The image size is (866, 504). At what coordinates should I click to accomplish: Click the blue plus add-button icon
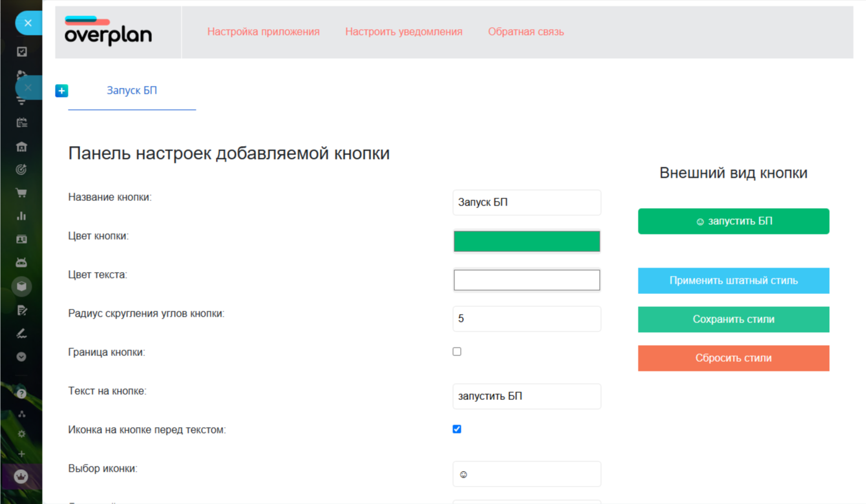(x=61, y=91)
